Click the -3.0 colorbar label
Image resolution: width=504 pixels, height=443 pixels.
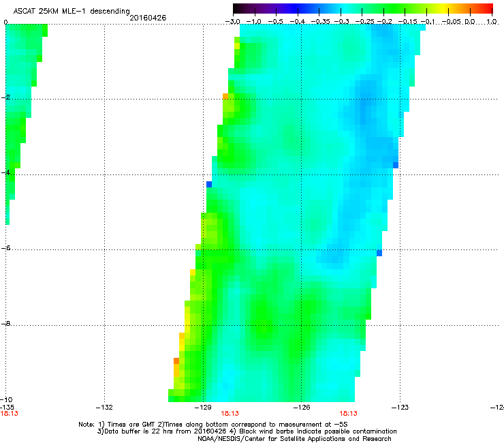coord(233,22)
